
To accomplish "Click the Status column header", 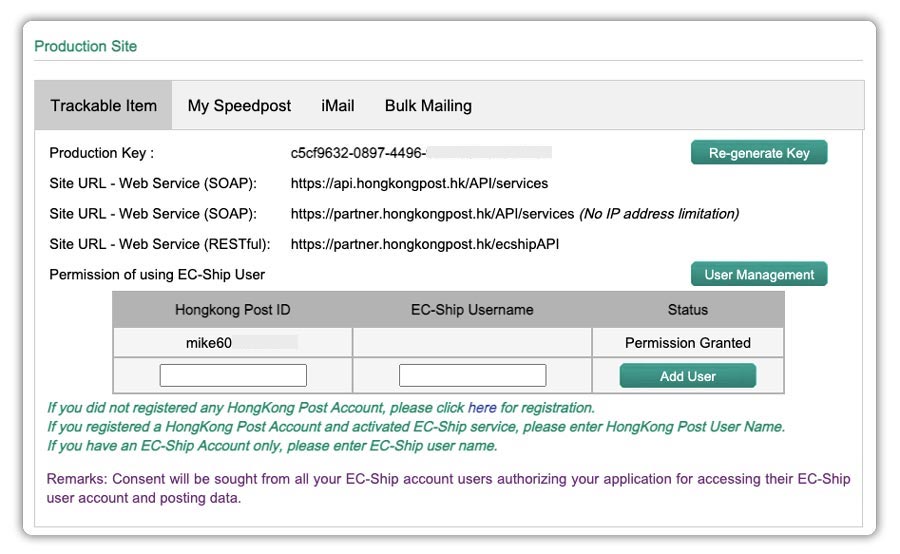I will pyautogui.click(x=688, y=310).
